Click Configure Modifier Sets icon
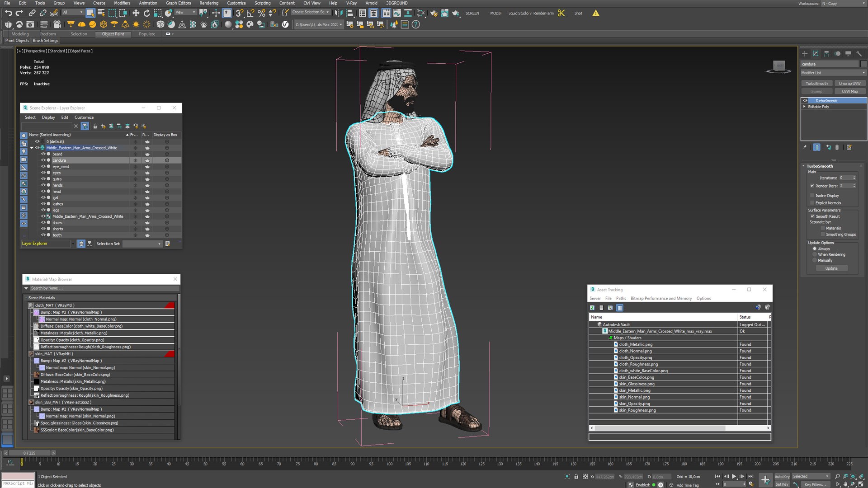 pyautogui.click(x=849, y=147)
